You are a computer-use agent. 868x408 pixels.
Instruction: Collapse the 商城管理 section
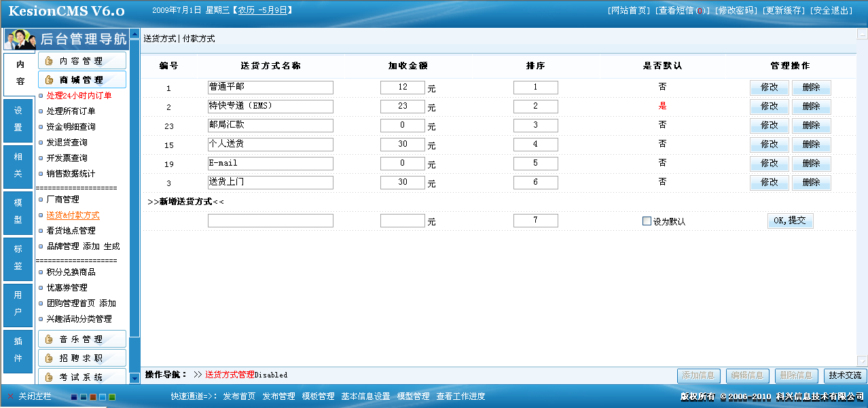click(82, 80)
